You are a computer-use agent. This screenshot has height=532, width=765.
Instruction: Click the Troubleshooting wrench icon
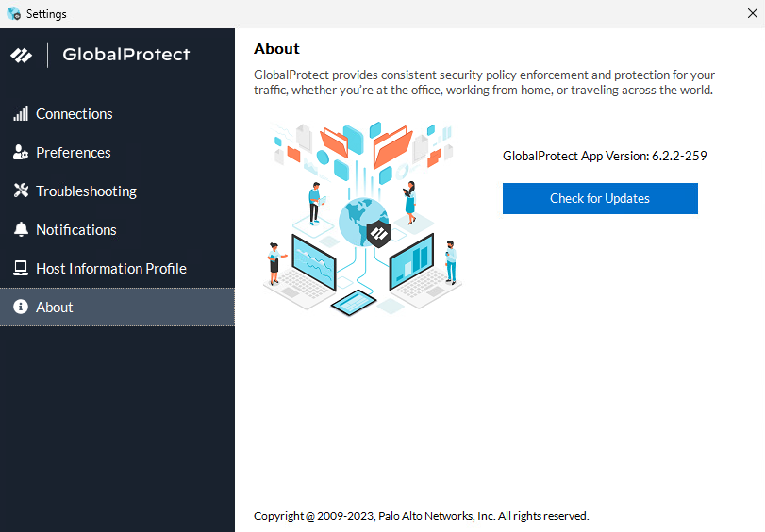(21, 191)
